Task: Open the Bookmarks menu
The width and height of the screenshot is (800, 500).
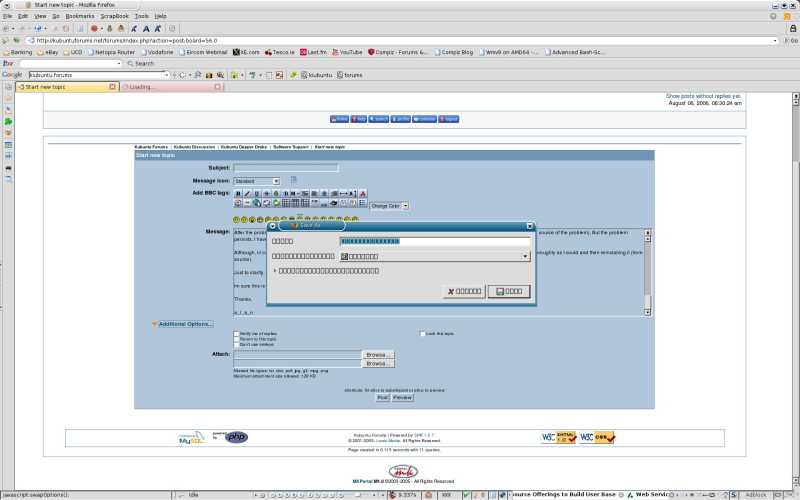Action: click(x=79, y=16)
